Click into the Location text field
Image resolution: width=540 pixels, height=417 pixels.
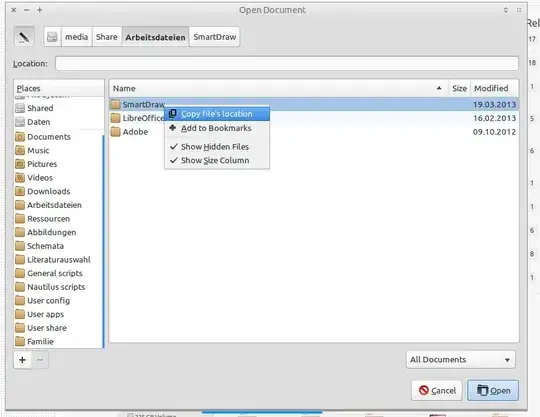tap(287, 64)
